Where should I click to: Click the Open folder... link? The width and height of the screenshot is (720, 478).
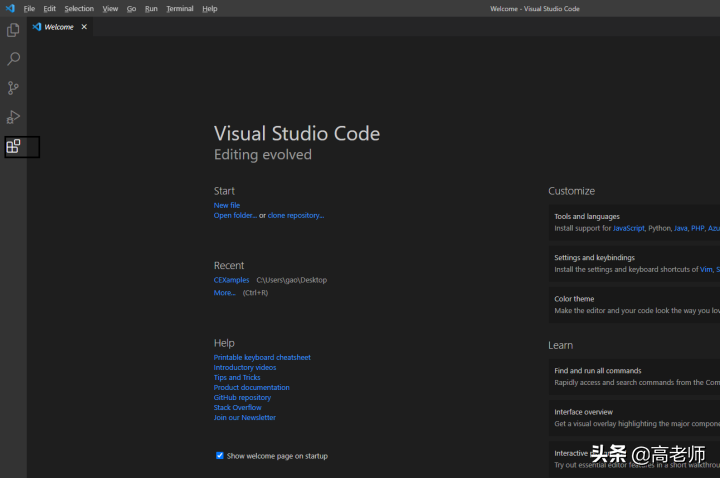pos(235,215)
